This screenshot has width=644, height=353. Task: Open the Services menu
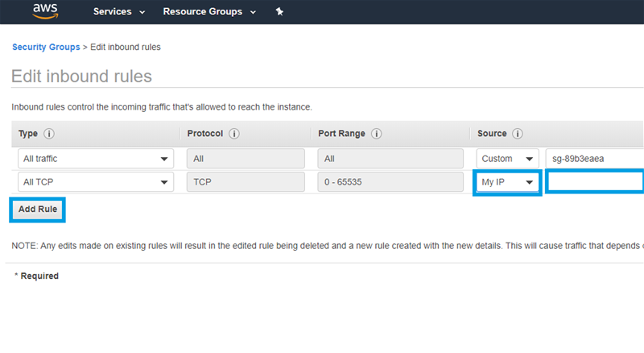(x=119, y=12)
